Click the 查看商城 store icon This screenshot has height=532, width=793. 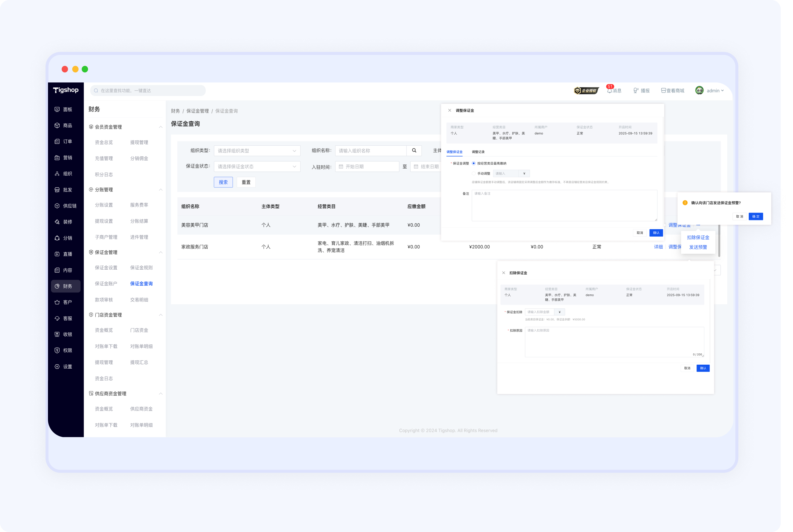(x=663, y=91)
